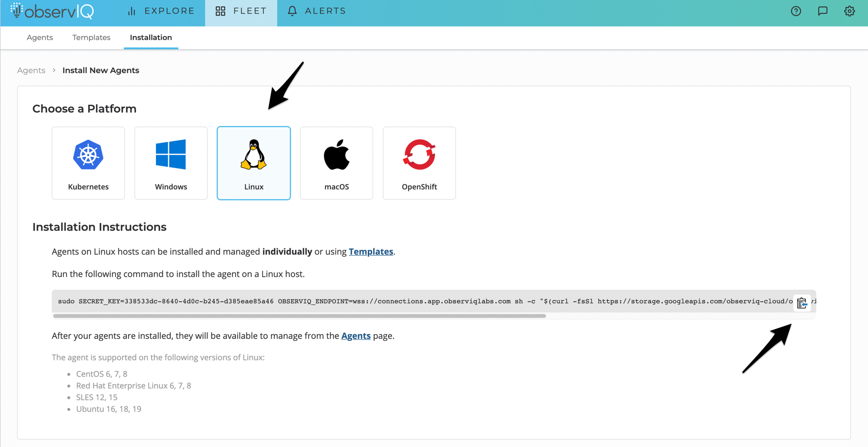Viewport: 868px width, 447px height.
Task: Open the Explore section
Action: click(x=161, y=11)
